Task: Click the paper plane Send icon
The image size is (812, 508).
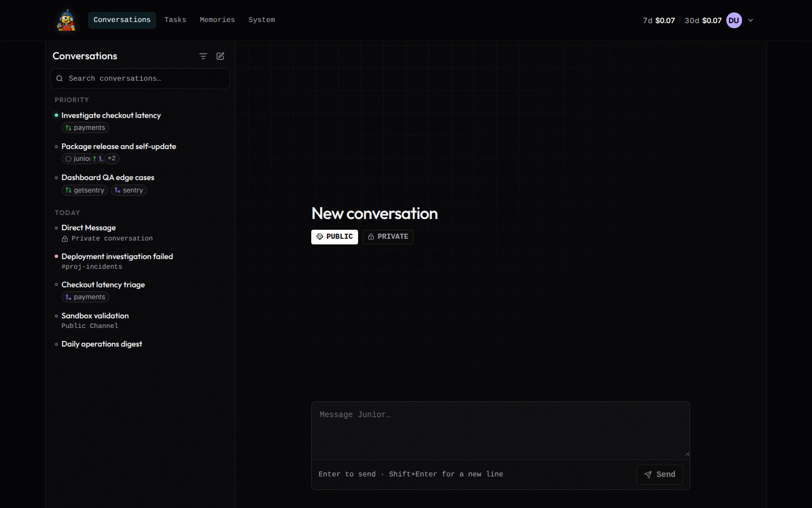Action: [x=648, y=475]
